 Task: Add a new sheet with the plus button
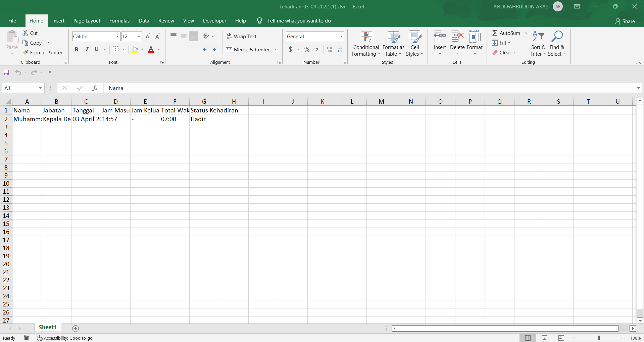click(x=76, y=328)
